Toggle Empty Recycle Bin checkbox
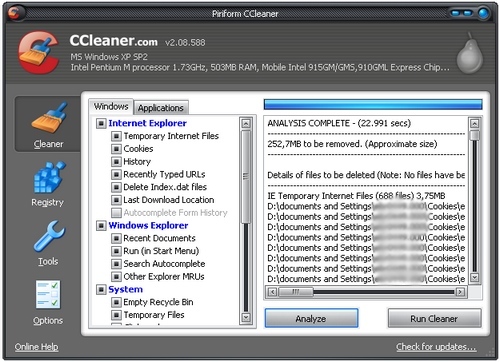Image resolution: width=500 pixels, height=362 pixels. coord(116,302)
